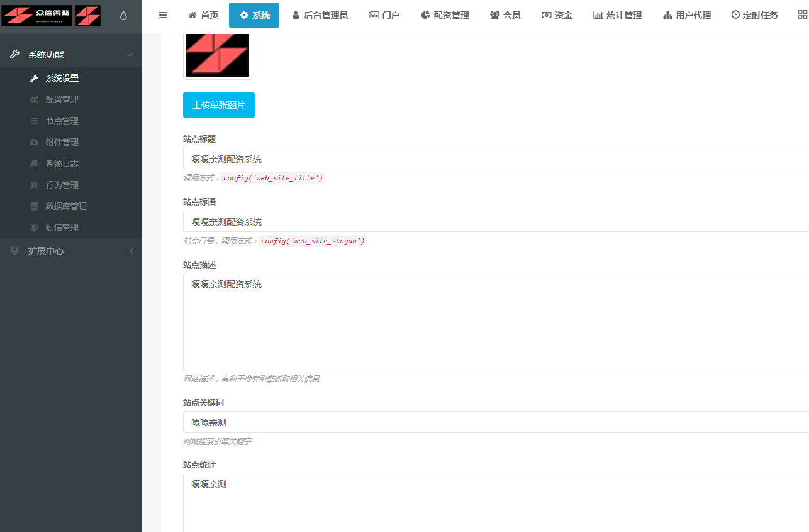Image resolution: width=809 pixels, height=532 pixels.
Task: Open 节点管理 in the sidebar
Action: (62, 121)
